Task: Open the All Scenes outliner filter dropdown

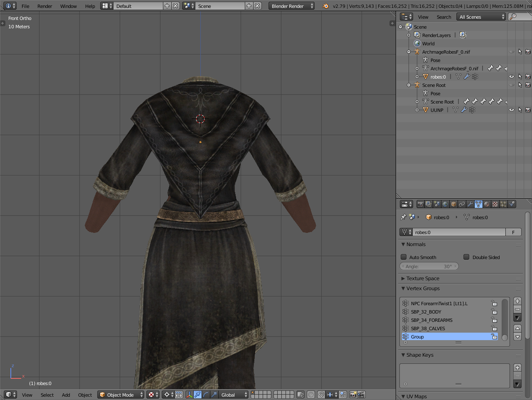Action: tap(481, 17)
